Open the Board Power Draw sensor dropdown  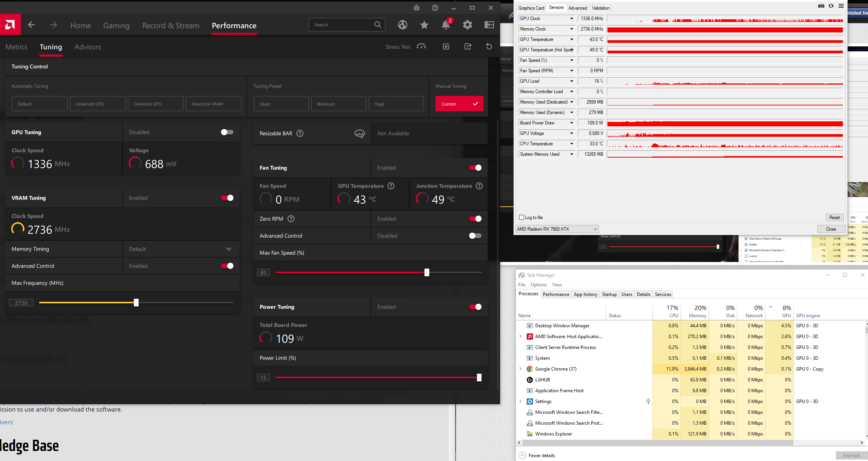[572, 123]
